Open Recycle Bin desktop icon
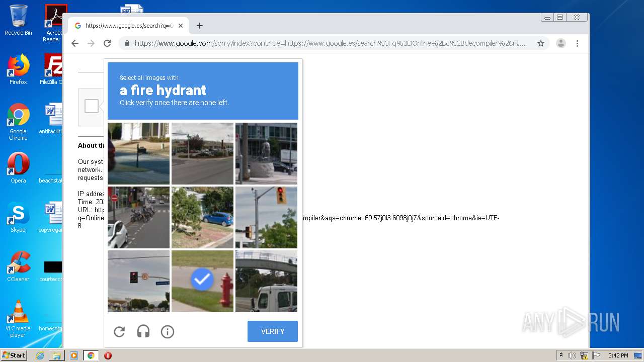This screenshot has width=644, height=362. 18,20
